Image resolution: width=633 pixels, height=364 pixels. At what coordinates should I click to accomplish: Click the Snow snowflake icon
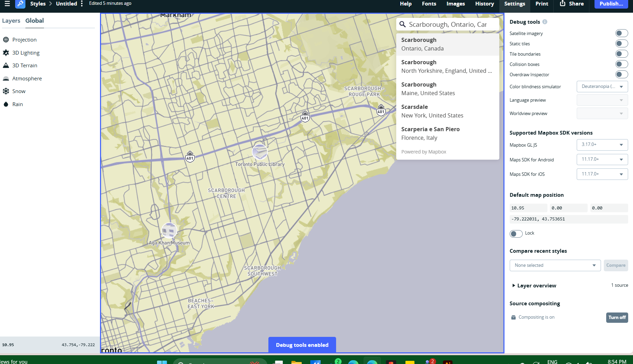[6, 91]
